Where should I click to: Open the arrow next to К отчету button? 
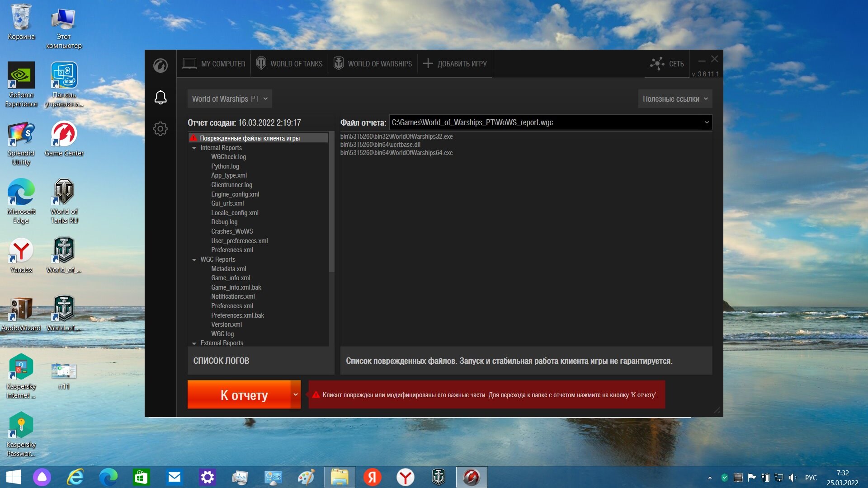296,394
